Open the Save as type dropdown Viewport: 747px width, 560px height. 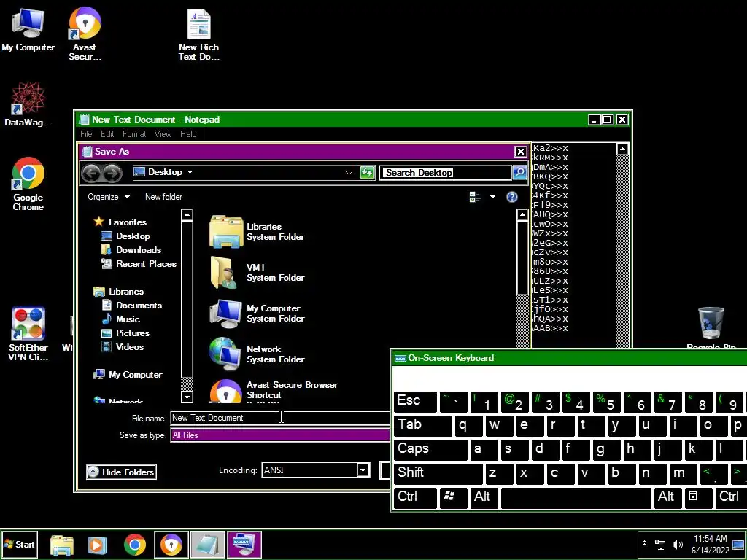point(280,435)
